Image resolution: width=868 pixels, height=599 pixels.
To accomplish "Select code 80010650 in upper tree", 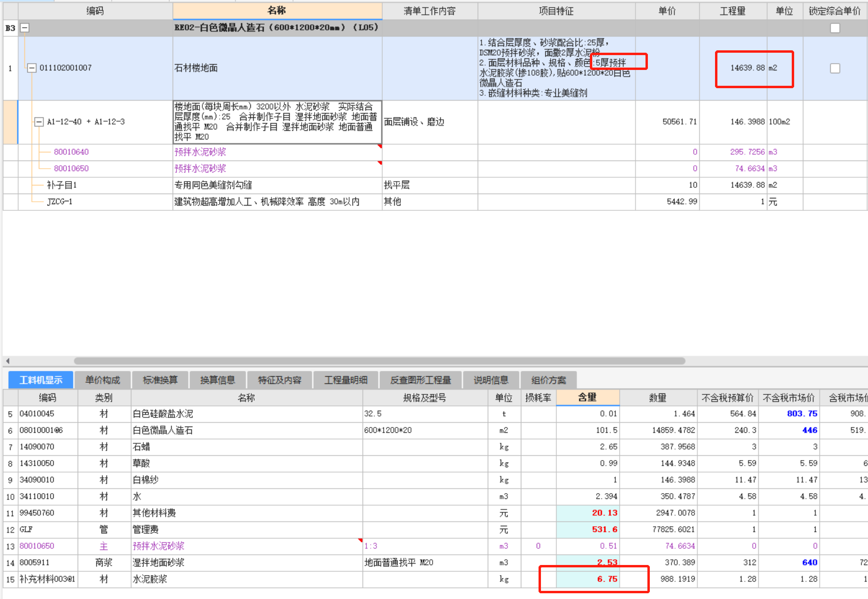I will [x=71, y=168].
